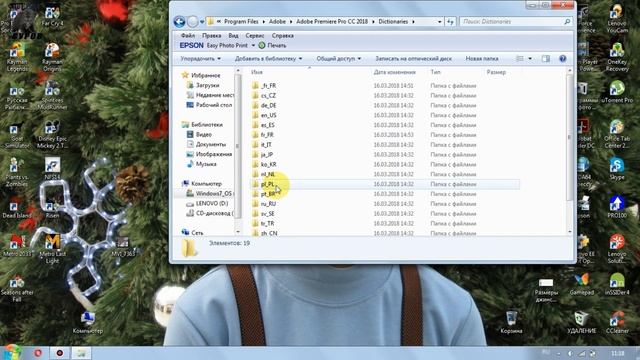Sort by the Имя column header
Image resolution: width=640 pixels, height=360 pixels.
point(257,72)
